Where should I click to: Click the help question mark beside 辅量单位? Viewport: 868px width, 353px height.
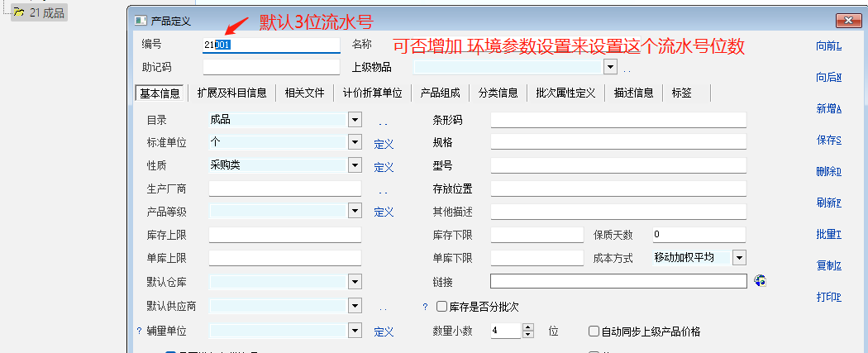click(139, 331)
